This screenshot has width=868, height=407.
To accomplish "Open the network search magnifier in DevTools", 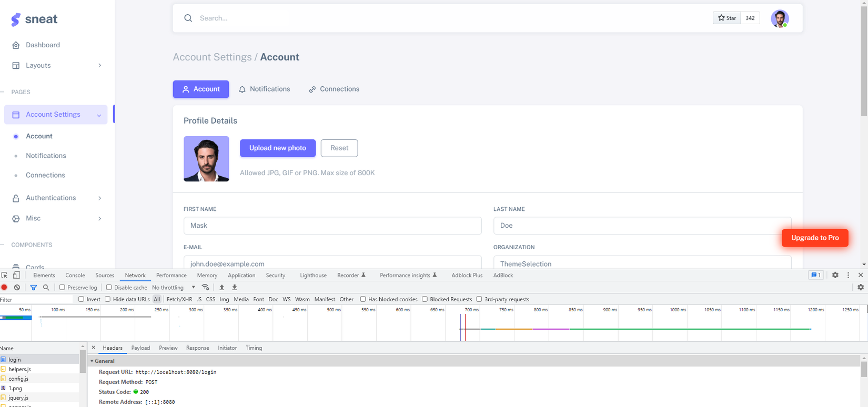I will (x=46, y=288).
